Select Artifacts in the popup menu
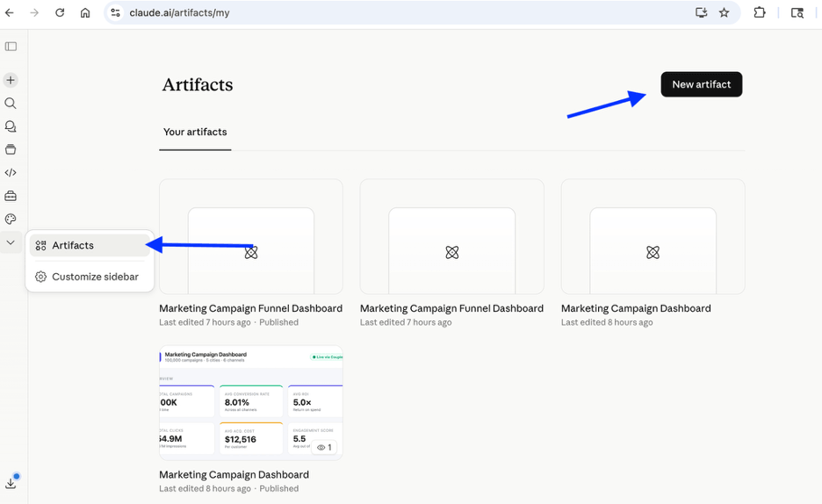822x504 pixels. tap(90, 245)
